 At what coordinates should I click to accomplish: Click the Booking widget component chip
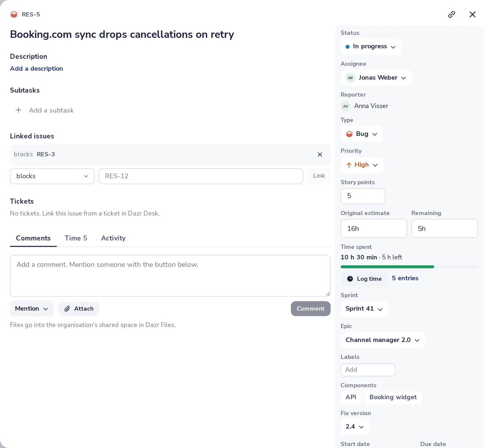click(393, 397)
